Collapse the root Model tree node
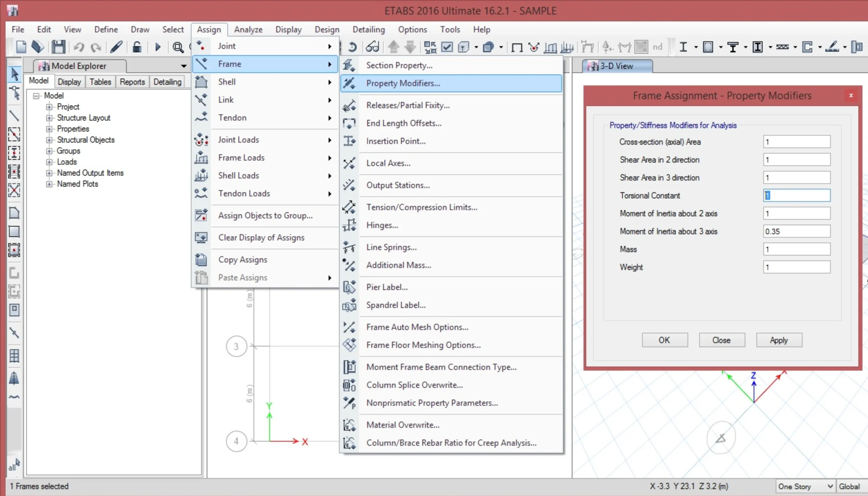 pos(36,96)
